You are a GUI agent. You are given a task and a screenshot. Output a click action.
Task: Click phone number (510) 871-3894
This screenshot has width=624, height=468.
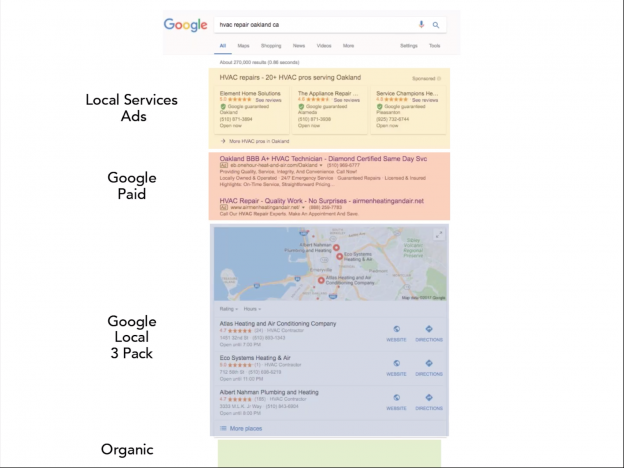pyautogui.click(x=236, y=119)
